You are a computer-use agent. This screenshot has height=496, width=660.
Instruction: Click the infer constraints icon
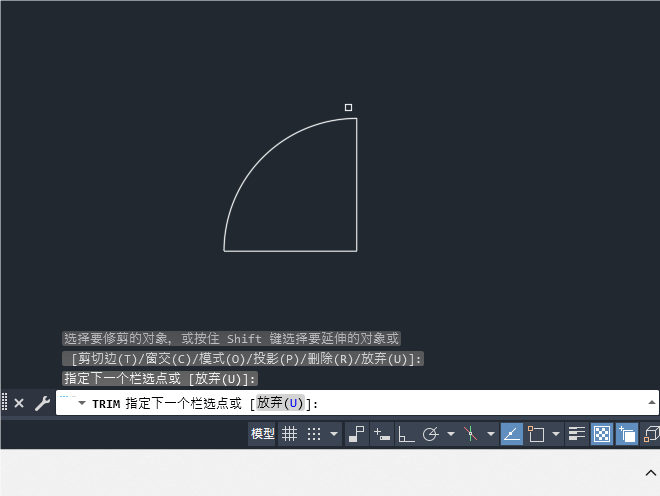(357, 434)
